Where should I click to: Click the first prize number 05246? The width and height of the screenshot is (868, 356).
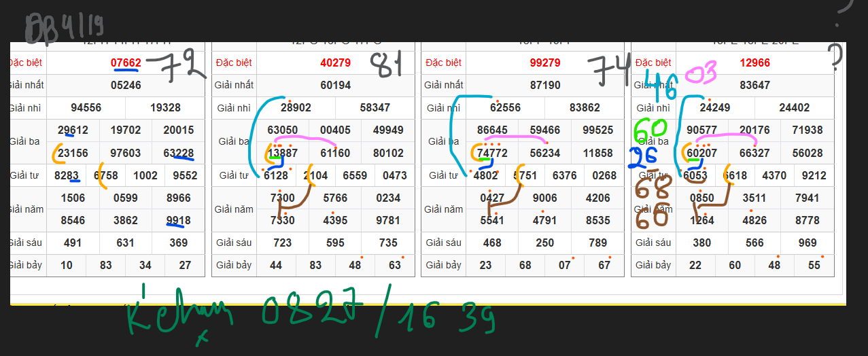126,86
